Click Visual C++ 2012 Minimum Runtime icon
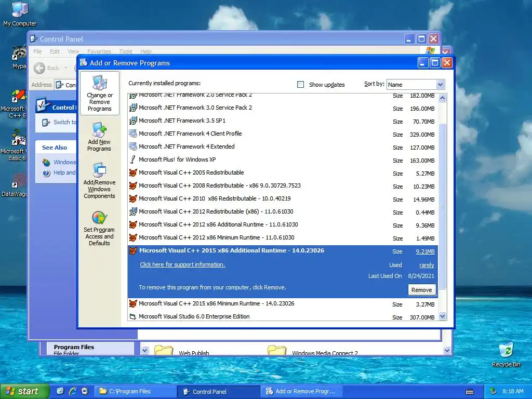Image resolution: width=532 pixels, height=399 pixels. [133, 237]
